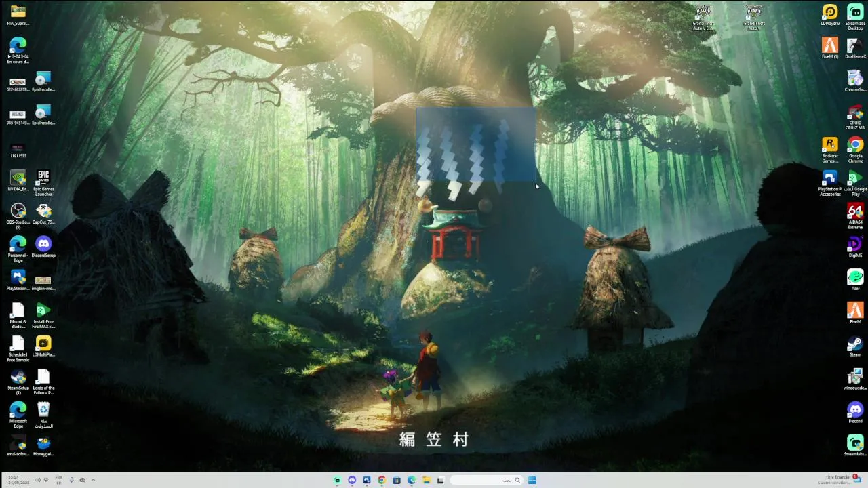Viewport: 868px width, 488px height.
Task: Select the DualSenseX desktop shortcut
Action: pos(855,48)
